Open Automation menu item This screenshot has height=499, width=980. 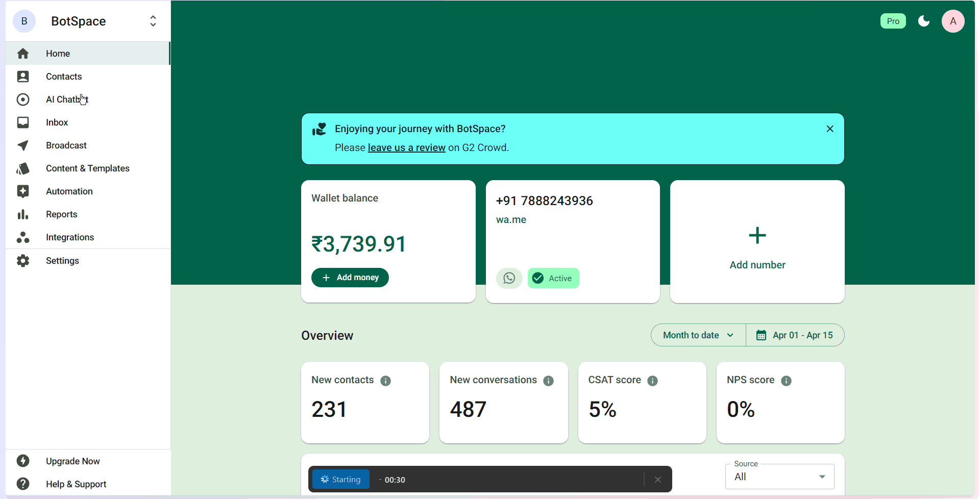tap(88, 191)
